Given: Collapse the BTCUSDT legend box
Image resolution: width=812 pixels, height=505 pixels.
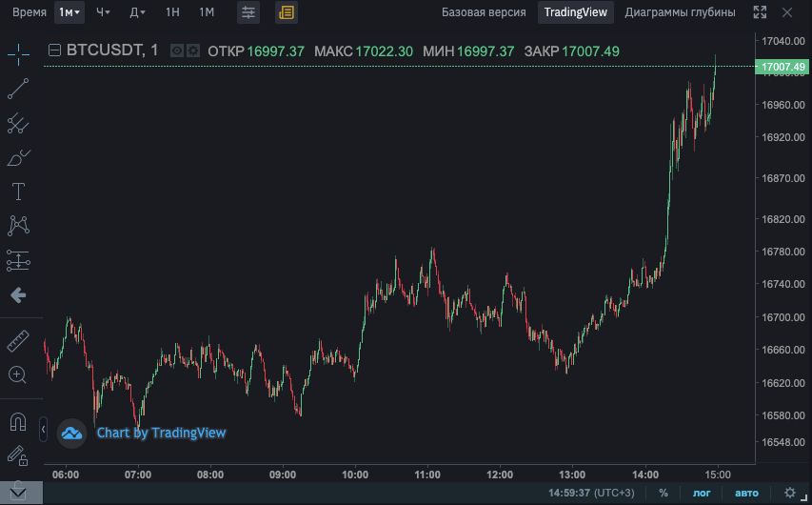Looking at the screenshot, I should point(54,50).
